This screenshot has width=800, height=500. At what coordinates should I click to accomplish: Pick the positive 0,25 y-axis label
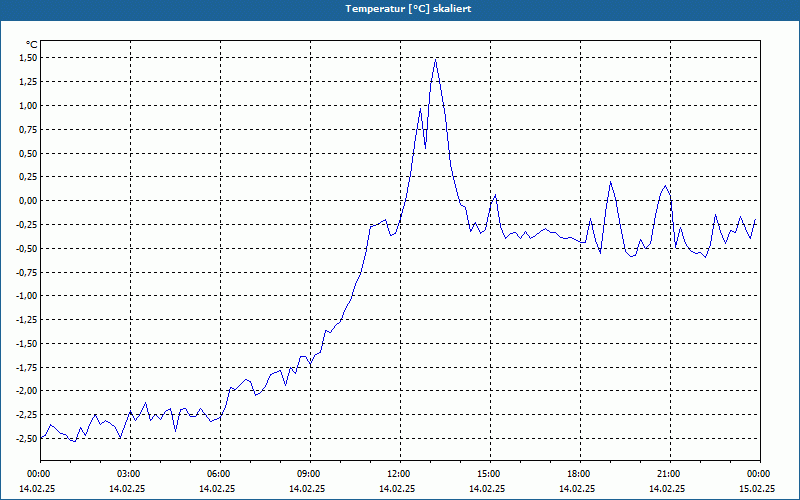pyautogui.click(x=28, y=177)
